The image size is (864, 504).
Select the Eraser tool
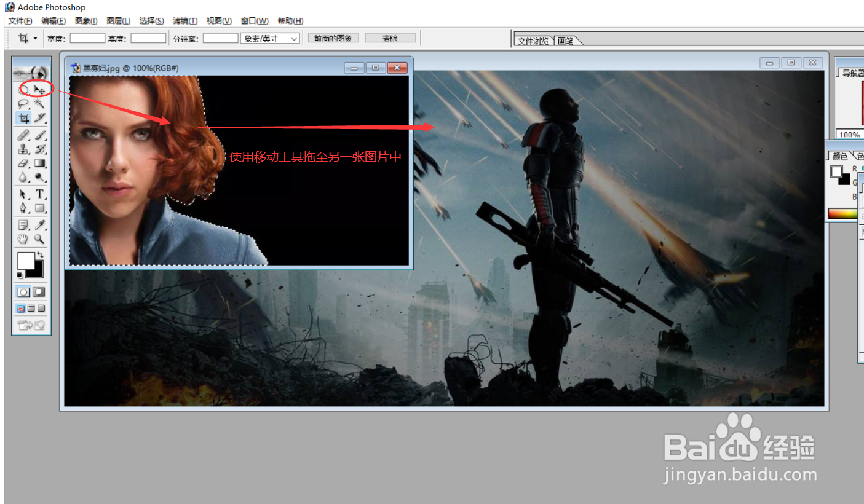(23, 163)
